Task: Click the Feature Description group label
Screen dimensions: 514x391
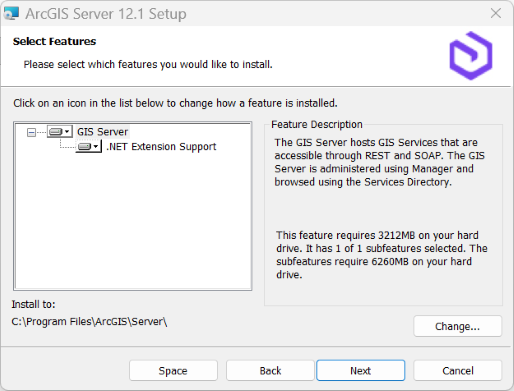Action: 317,124
